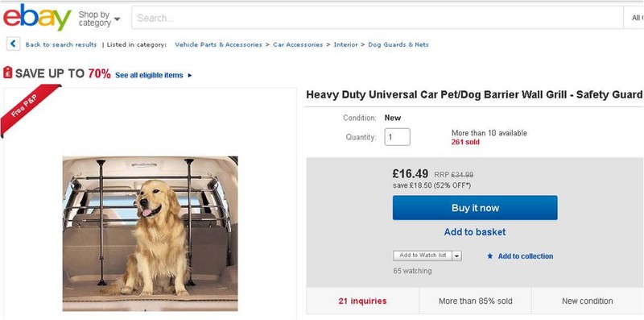644x320 pixels.
Task: Add item to Watch list
Action: [x=423, y=256]
